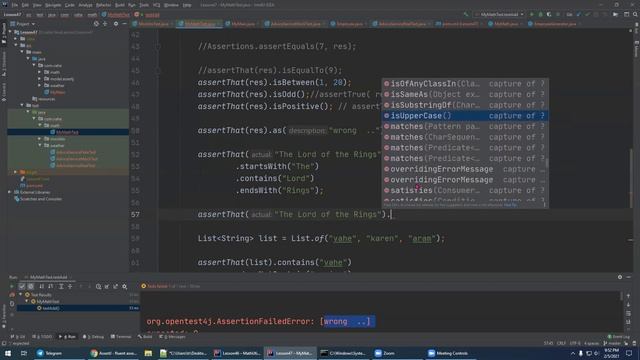Viewport: 640px width, 360px height.
Task: Open Run panel toolbar settings gear
Action: [124, 287]
